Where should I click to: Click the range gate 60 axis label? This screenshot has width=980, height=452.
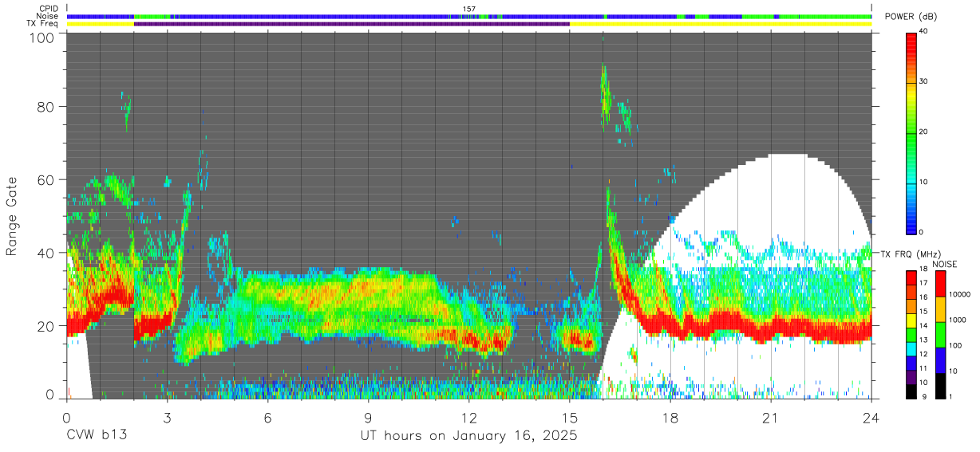click(x=46, y=179)
